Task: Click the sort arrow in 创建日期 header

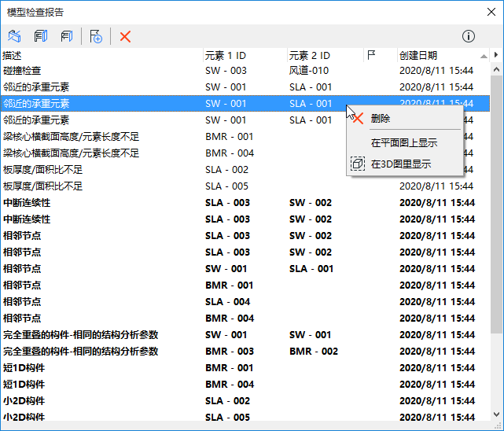Action: (x=484, y=57)
